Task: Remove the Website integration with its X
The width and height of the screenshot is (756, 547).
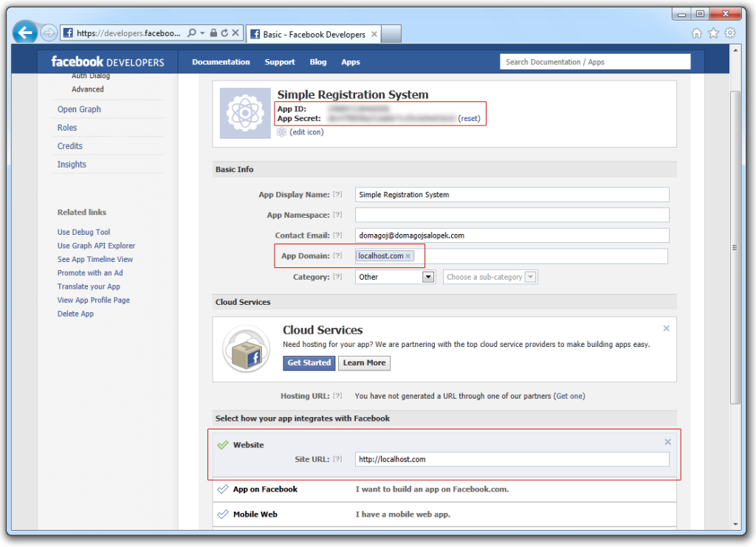Action: [667, 442]
